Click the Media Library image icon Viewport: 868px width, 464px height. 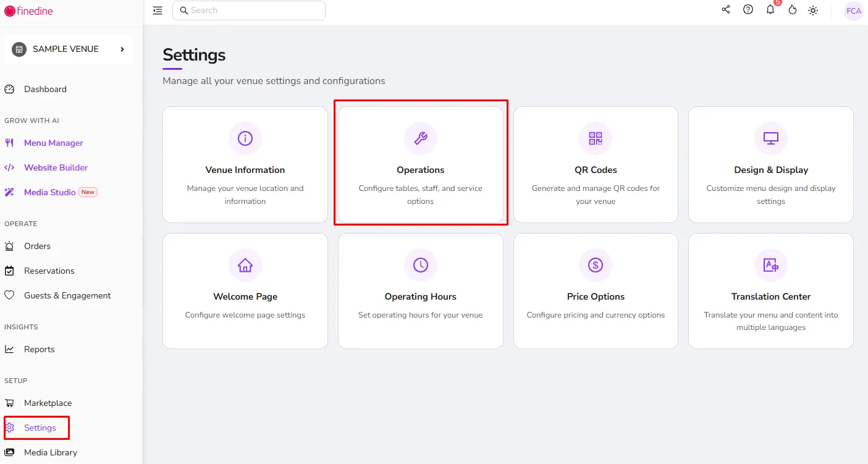click(9, 452)
